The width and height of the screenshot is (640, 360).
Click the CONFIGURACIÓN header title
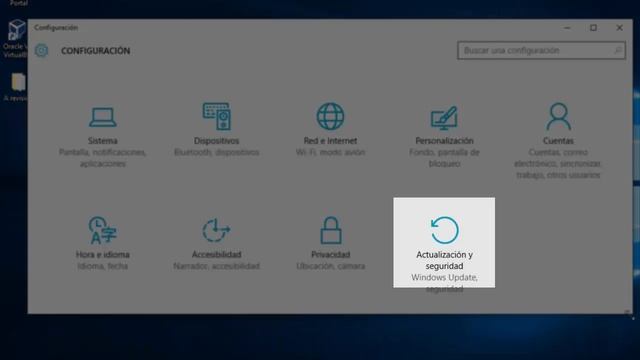click(x=96, y=51)
